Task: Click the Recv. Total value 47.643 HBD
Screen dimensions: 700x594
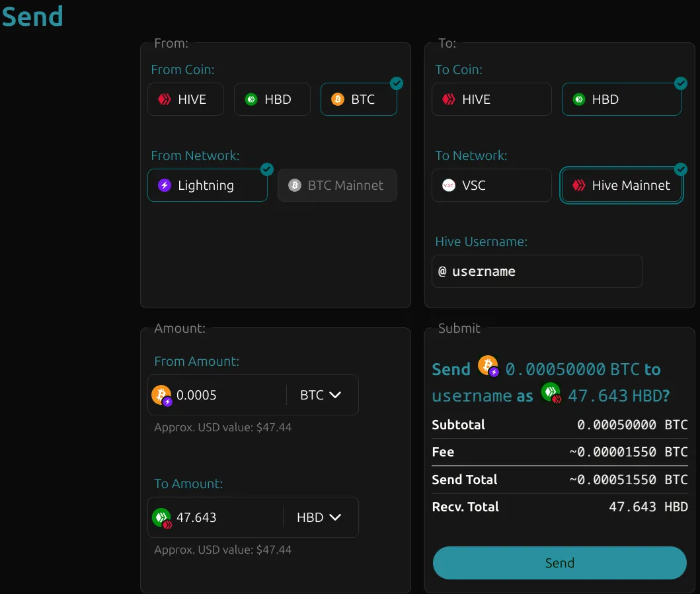Action: click(x=648, y=507)
